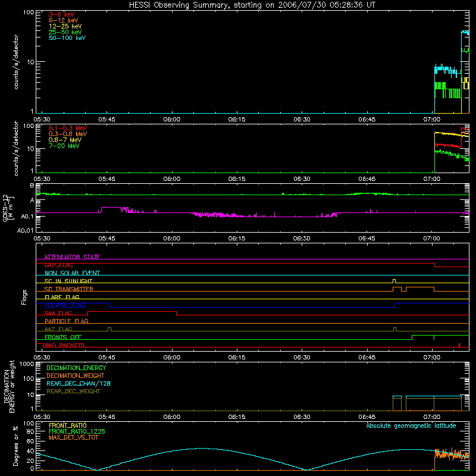Click the REAR_DEC_CHAN/128 legend label

79,383
